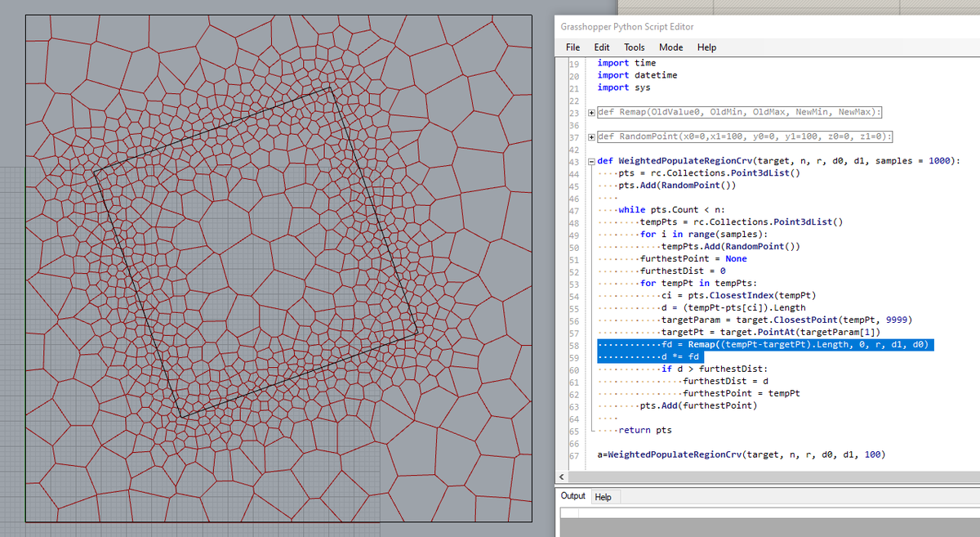The height and width of the screenshot is (537, 980).
Task: Open the Tools menu
Action: [635, 47]
